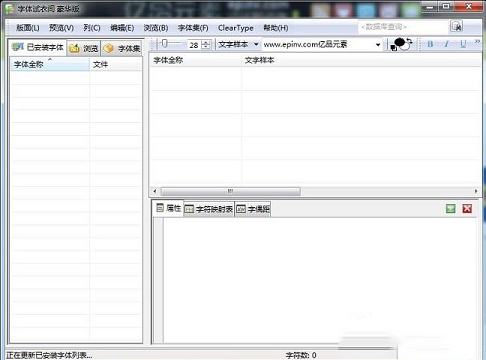This screenshot has height=360, width=486.
Task: Click the red X icon in properties panel
Action: pos(467,209)
